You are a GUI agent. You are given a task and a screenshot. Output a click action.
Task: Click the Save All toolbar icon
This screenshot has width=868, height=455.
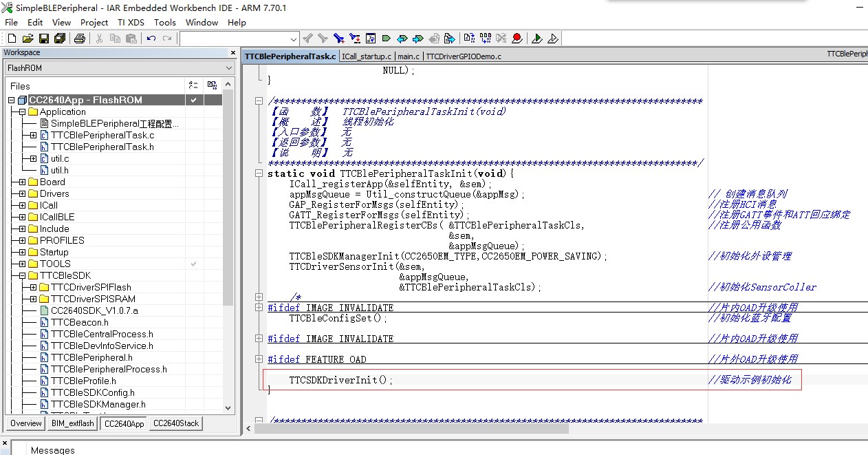click(59, 39)
